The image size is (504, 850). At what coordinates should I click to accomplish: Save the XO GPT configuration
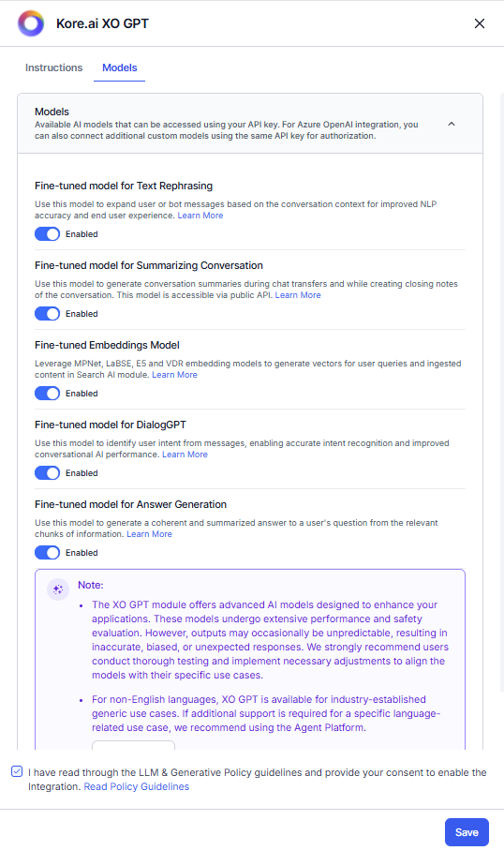(467, 832)
